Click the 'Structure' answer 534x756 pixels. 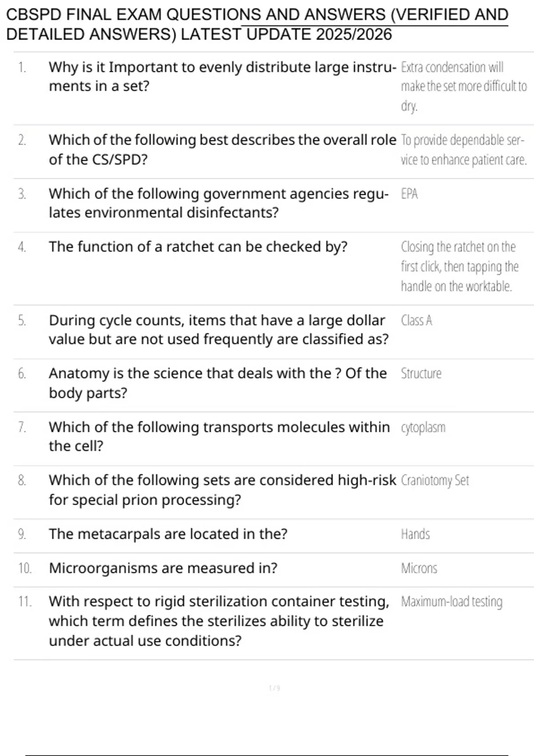[x=421, y=373]
